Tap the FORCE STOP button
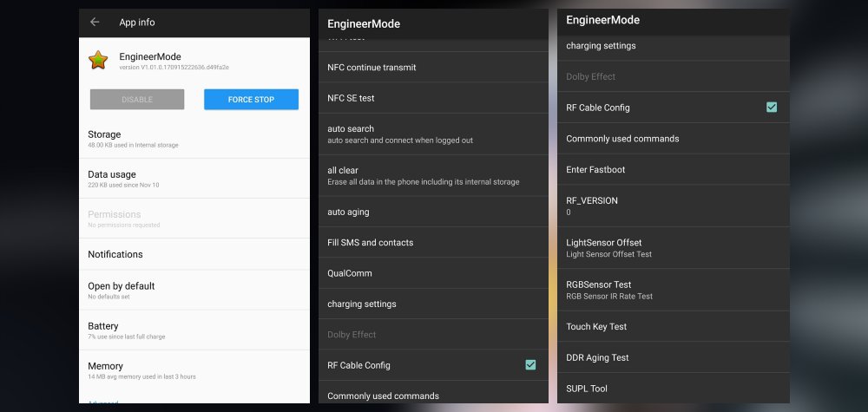Viewport: 868px width, 412px height. [x=252, y=100]
